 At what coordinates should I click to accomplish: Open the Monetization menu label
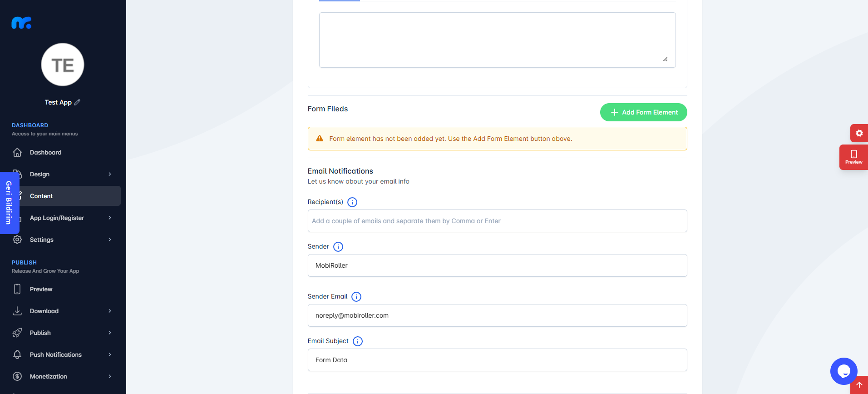(x=48, y=376)
